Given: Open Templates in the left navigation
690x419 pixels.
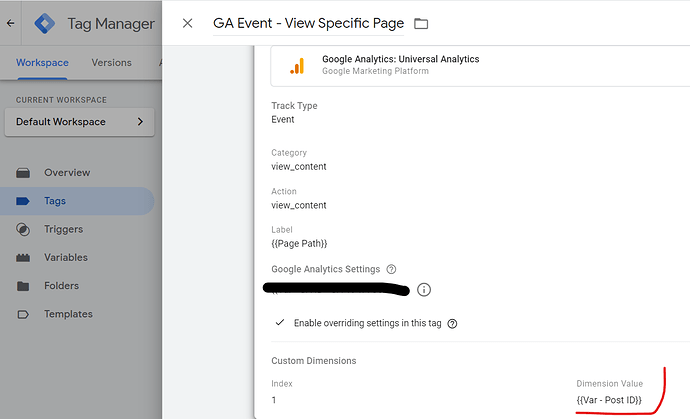Looking at the screenshot, I should tap(68, 314).
